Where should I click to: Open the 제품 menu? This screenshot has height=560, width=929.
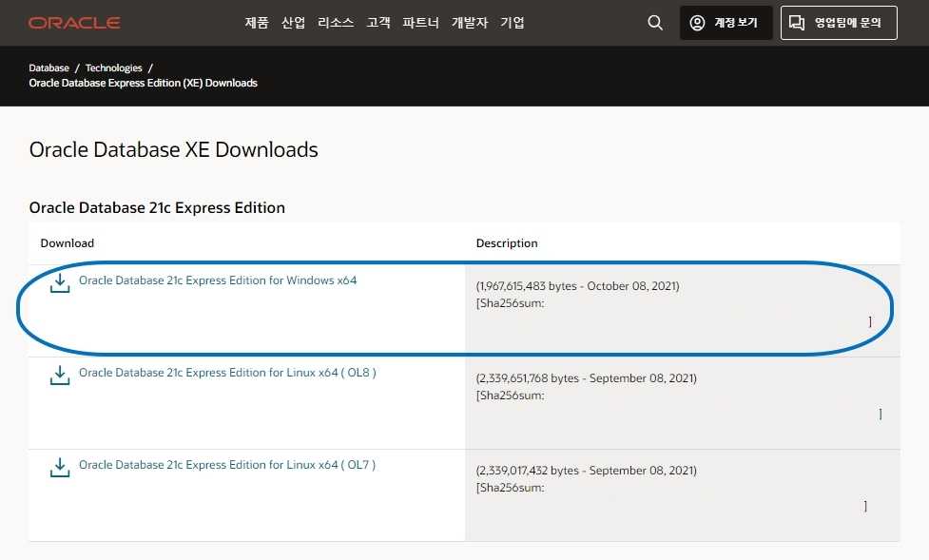tap(257, 23)
